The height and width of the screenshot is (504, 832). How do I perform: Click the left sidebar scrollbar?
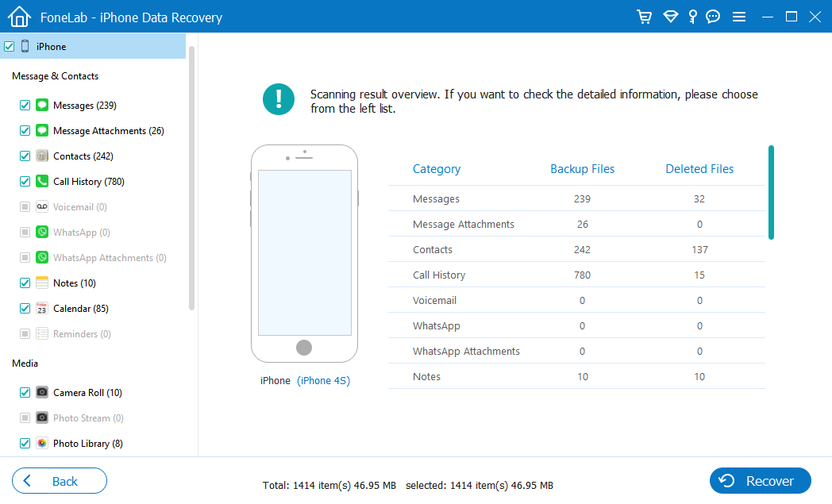191,178
